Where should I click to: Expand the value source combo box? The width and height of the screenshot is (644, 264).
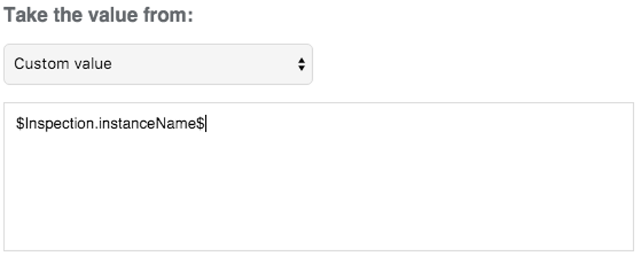158,64
